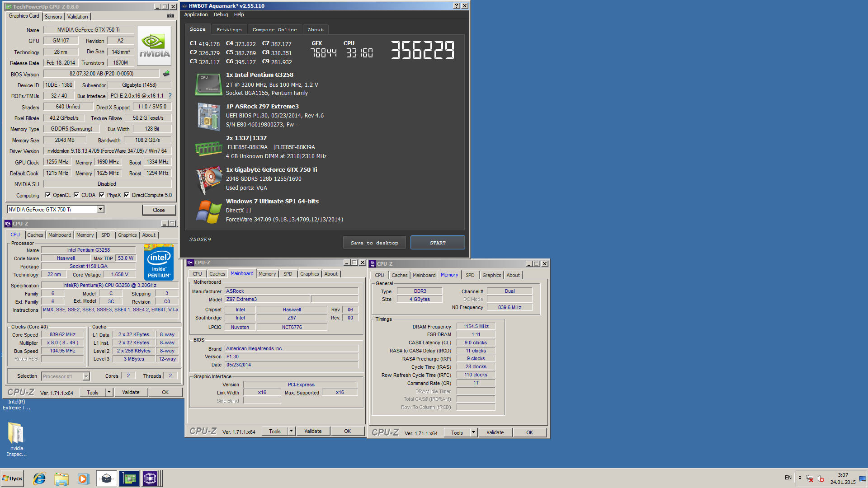
Task: Open Tools dropdown arrow in Memory window
Action: (473, 432)
